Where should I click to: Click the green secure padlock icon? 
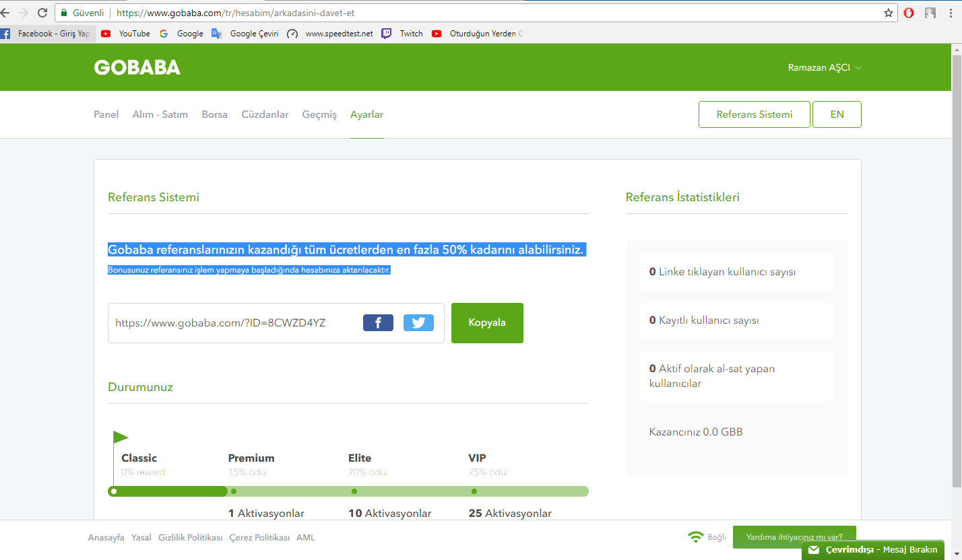[x=64, y=13]
